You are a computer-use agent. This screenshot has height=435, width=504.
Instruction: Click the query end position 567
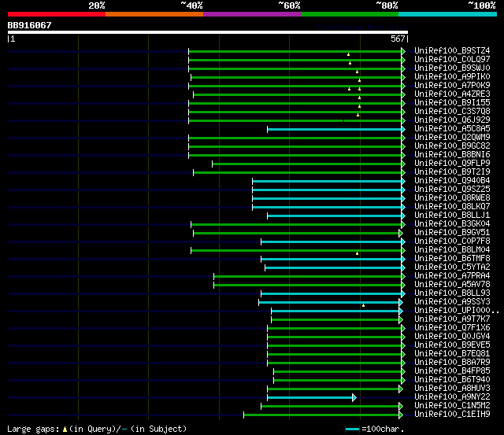tap(398, 39)
